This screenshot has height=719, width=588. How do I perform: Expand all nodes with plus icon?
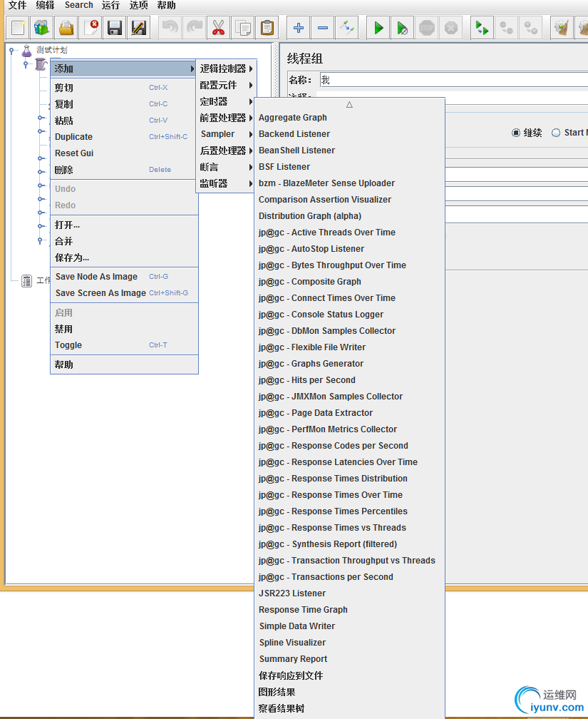pos(299,28)
